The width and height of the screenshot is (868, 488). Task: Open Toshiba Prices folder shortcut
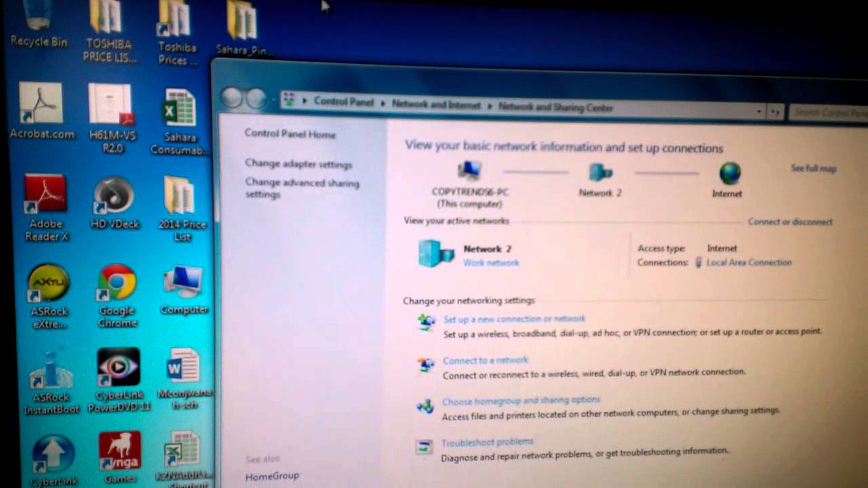tap(177, 33)
